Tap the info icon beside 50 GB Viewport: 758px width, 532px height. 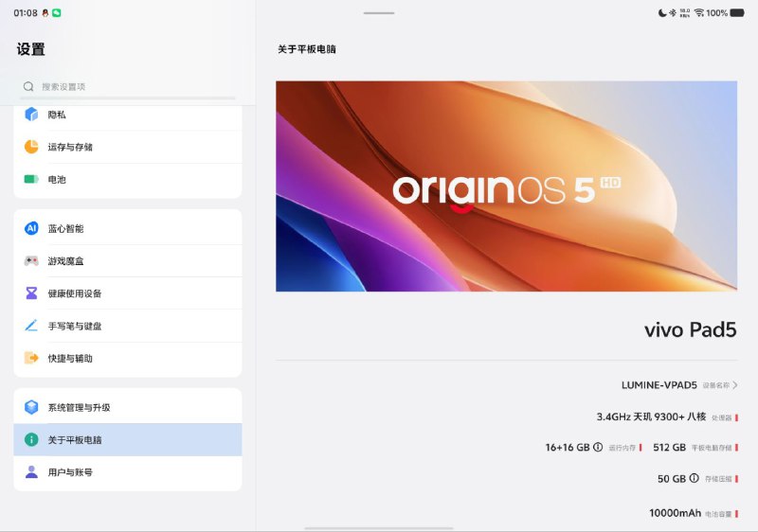pos(695,478)
